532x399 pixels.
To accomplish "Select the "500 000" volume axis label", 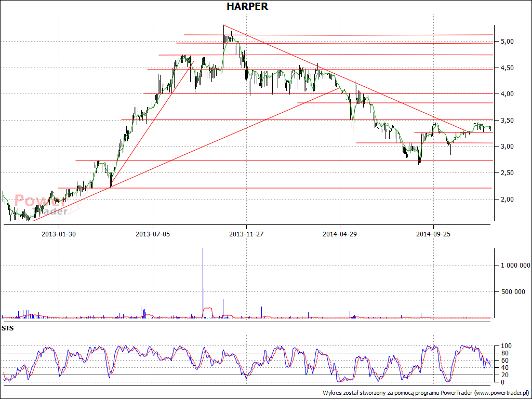I will (513, 292).
